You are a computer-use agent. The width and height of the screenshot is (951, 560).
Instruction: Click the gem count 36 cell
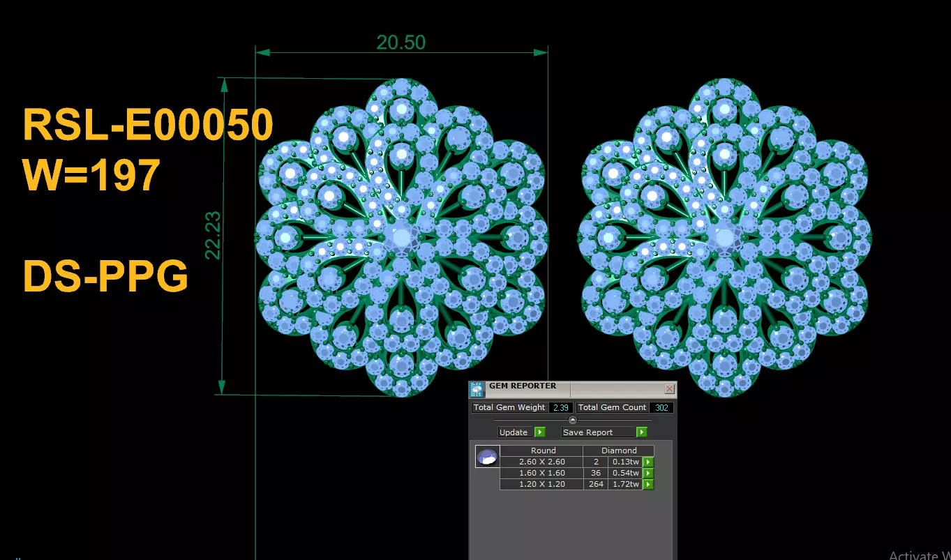pos(595,473)
